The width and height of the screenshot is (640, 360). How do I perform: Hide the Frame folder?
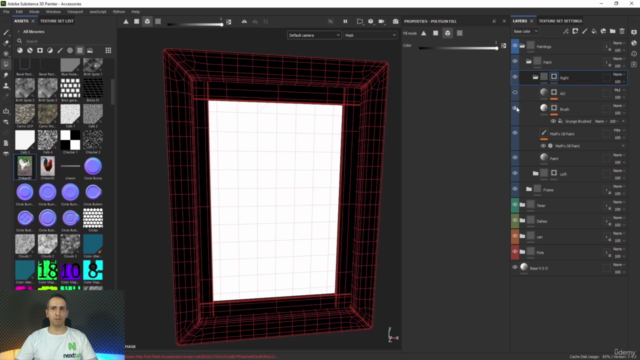pos(515,189)
